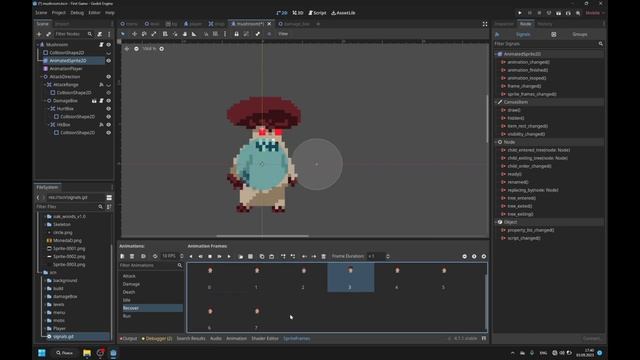Toggle visibility of the Mushroom root node

coord(109,44)
